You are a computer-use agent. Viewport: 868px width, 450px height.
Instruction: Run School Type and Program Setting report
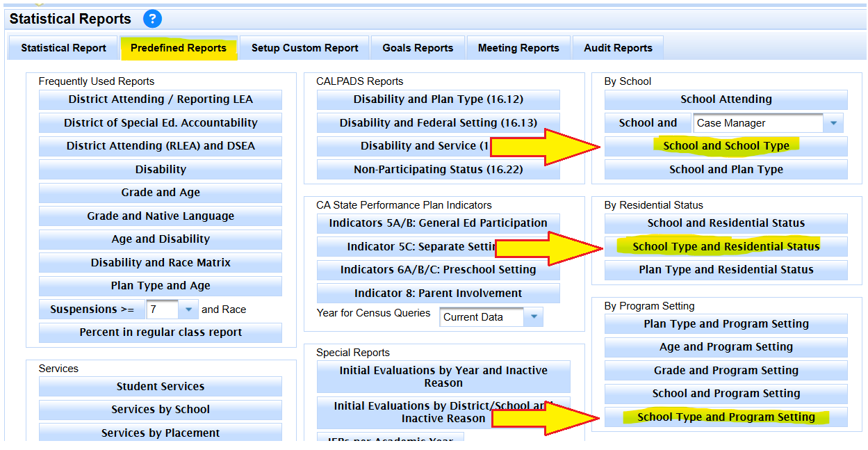coord(726,417)
